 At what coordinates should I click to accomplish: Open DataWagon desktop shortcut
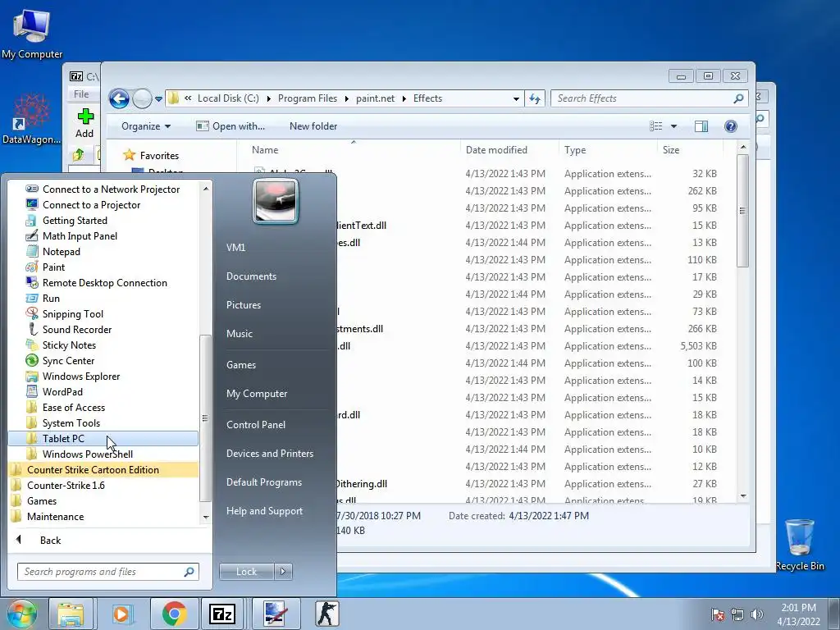(x=31, y=119)
